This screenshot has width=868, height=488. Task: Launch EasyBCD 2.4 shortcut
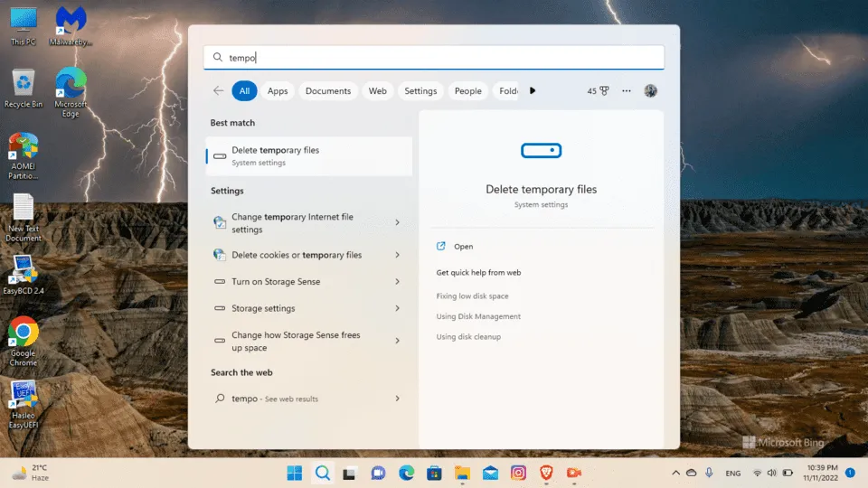(24, 275)
